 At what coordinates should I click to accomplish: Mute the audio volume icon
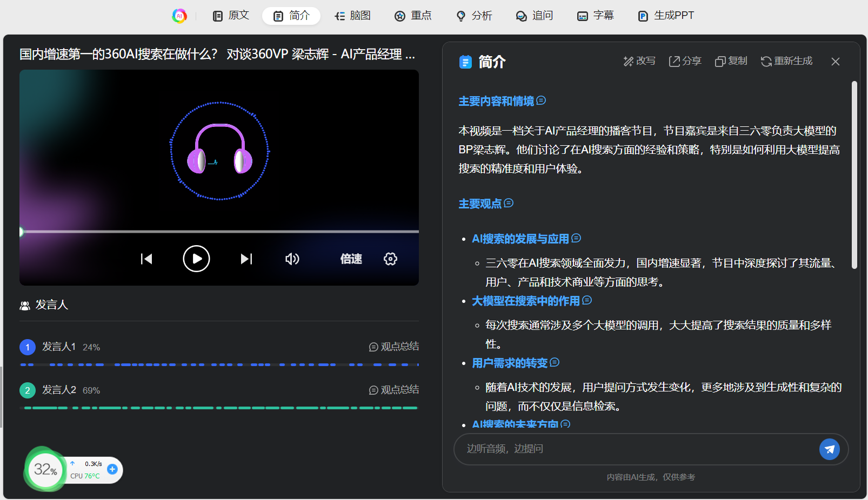tap(292, 259)
